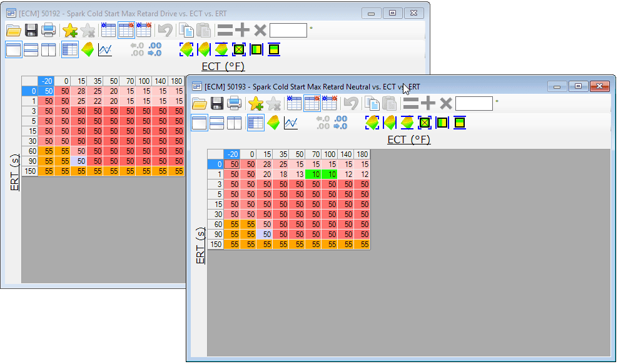Paste icon in Drive window toolbar

point(204,30)
